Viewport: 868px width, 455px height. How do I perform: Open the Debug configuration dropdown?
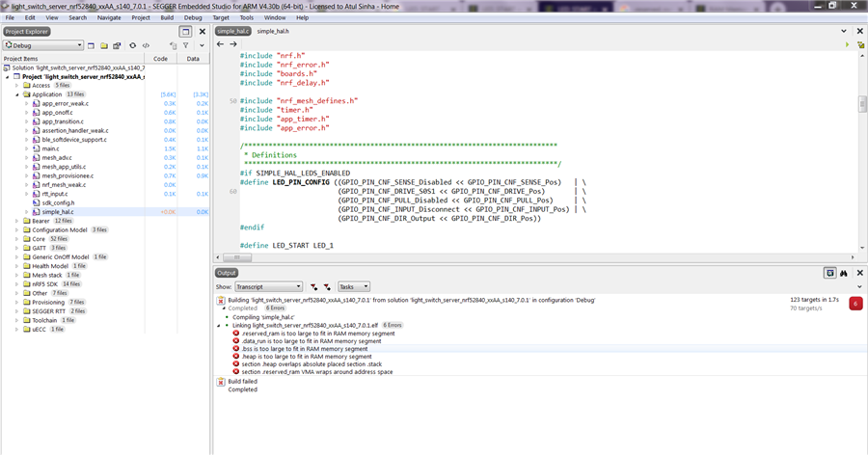click(43, 45)
